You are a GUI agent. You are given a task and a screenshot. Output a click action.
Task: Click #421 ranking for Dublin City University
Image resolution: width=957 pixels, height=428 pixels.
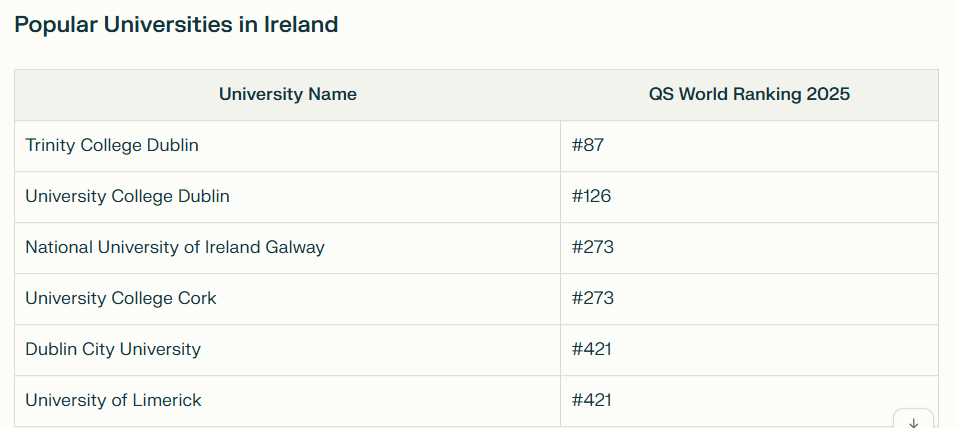pos(749,350)
